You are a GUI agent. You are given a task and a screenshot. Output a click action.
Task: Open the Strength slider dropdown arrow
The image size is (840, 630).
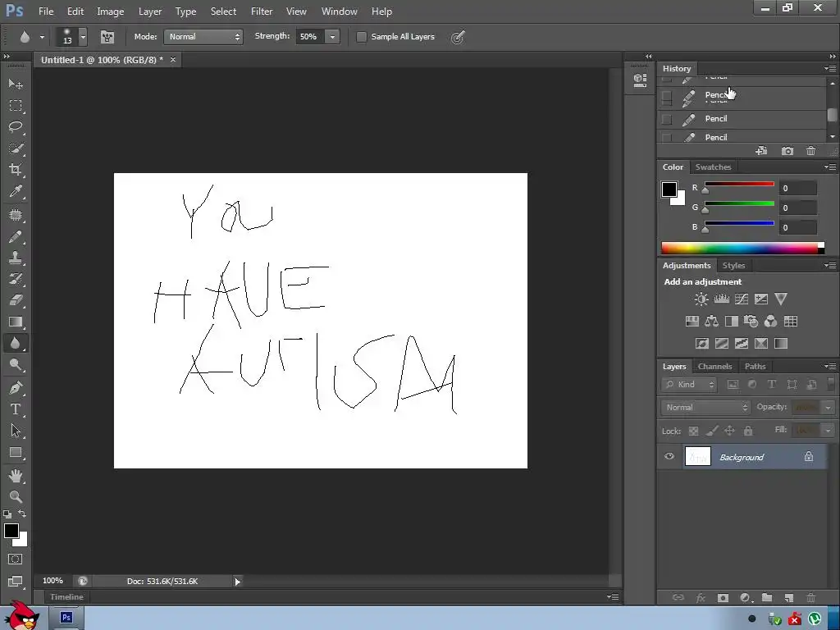point(332,37)
